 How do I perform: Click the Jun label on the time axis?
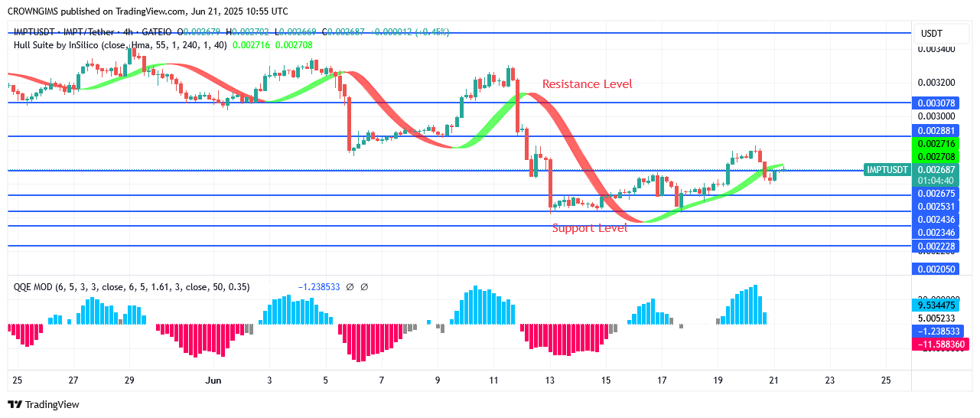(214, 380)
